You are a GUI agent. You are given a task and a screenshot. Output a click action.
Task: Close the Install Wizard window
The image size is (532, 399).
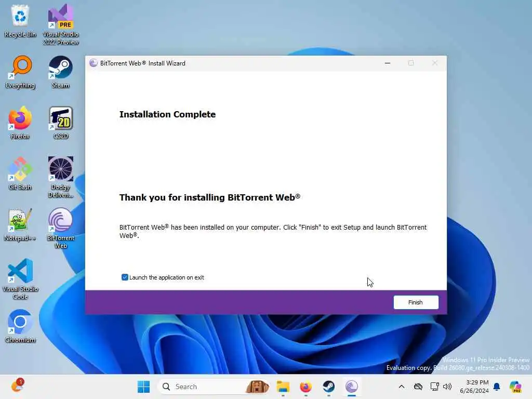tap(435, 63)
